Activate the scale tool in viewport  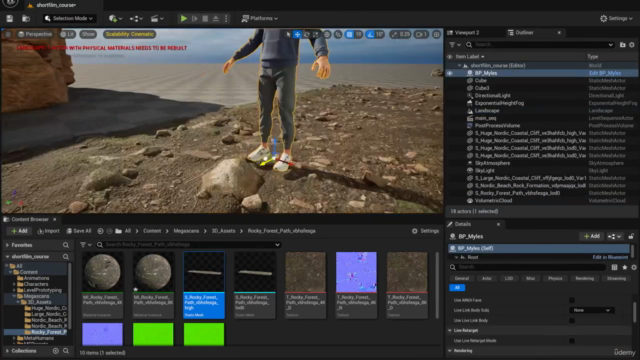click(316, 35)
